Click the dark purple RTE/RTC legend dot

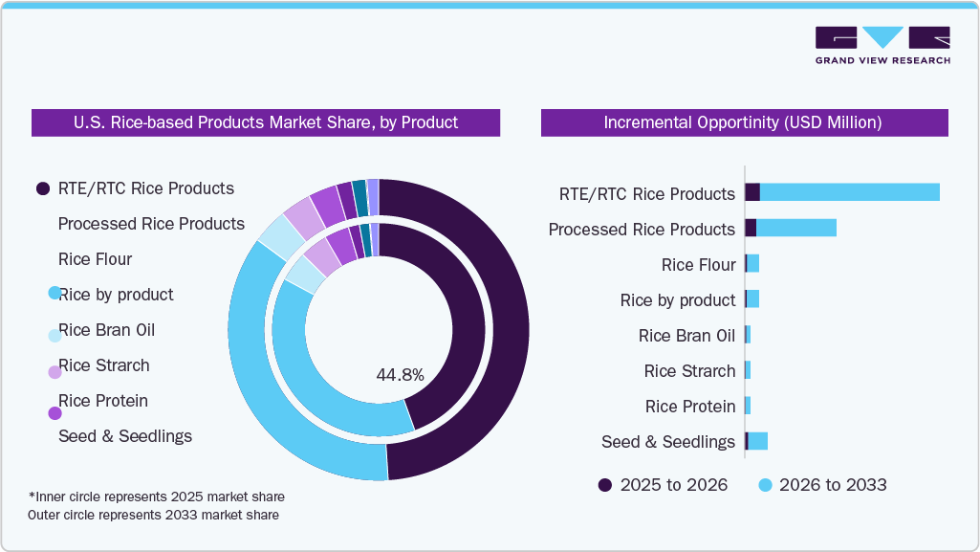pos(43,188)
